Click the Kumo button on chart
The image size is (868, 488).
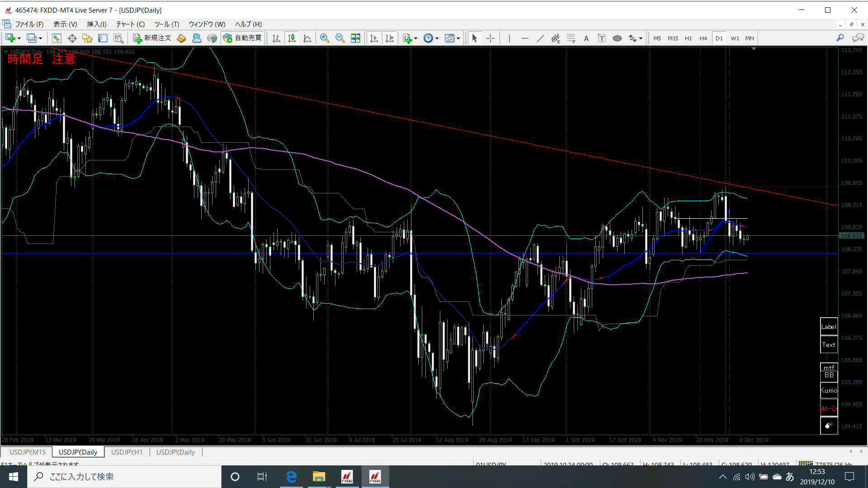(829, 390)
